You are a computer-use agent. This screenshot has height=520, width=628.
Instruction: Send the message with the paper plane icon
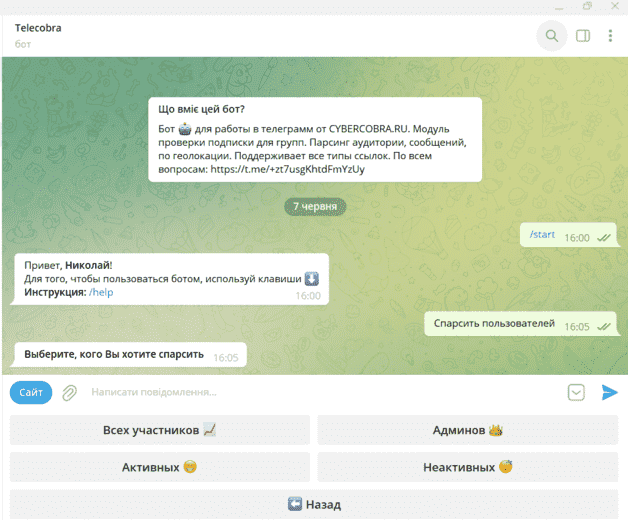click(609, 392)
